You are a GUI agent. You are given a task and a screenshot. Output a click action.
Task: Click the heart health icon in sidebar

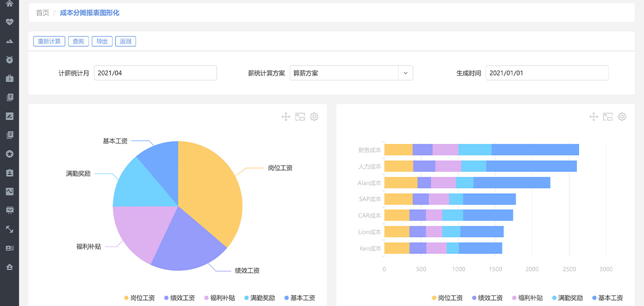pyautogui.click(x=9, y=22)
